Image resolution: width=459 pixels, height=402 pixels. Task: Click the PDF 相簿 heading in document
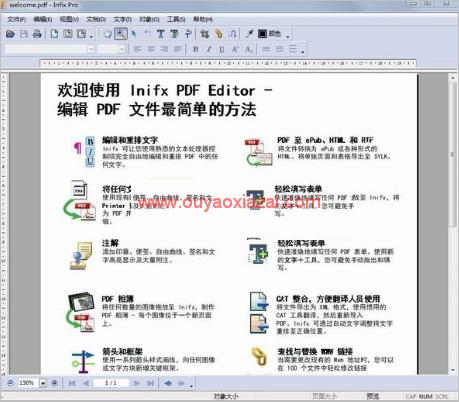tap(117, 299)
